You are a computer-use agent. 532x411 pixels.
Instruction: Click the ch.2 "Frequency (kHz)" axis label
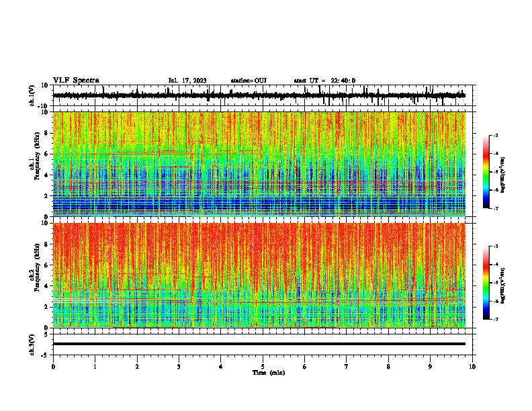(x=37, y=267)
